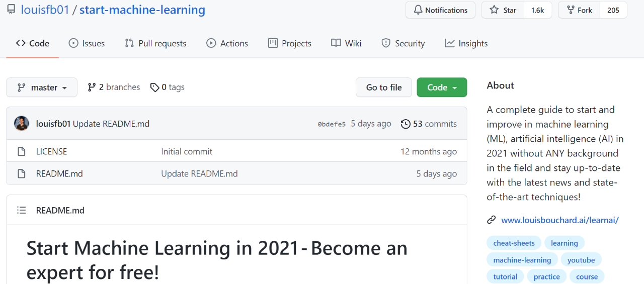The image size is (644, 284).
Task: Select the practice topic tag
Action: (547, 276)
